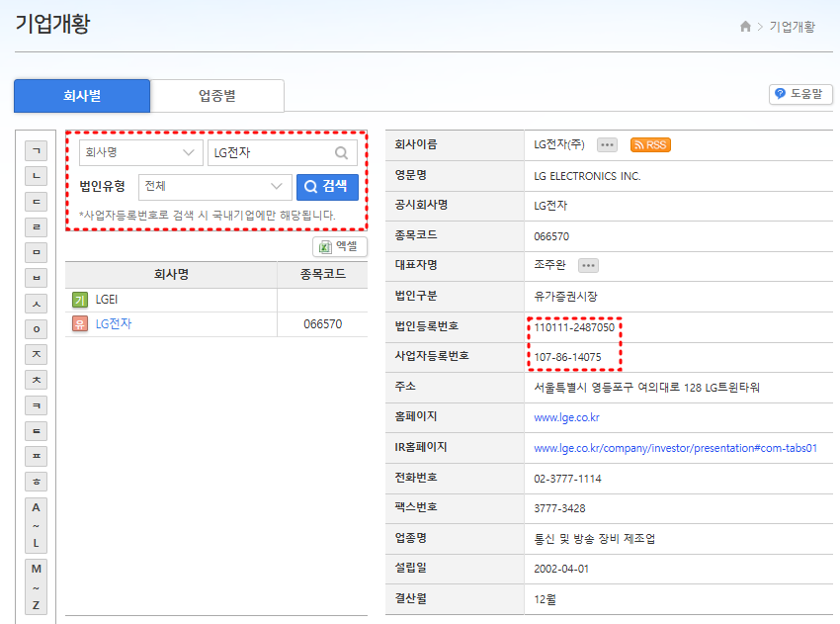Screen dimensions: 840x624
Task: Select the ㄷ index letter
Action: click(37, 202)
